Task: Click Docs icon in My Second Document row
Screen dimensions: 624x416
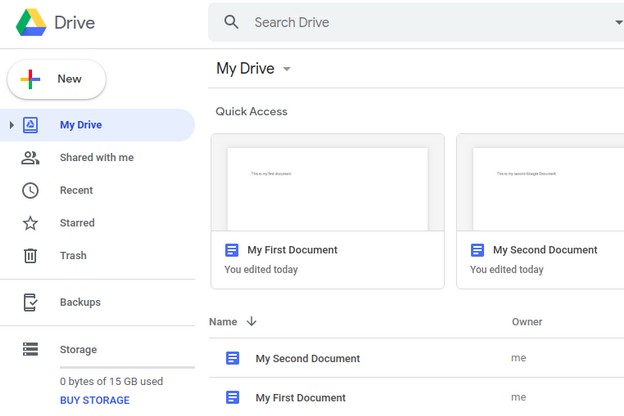Action: (x=232, y=358)
